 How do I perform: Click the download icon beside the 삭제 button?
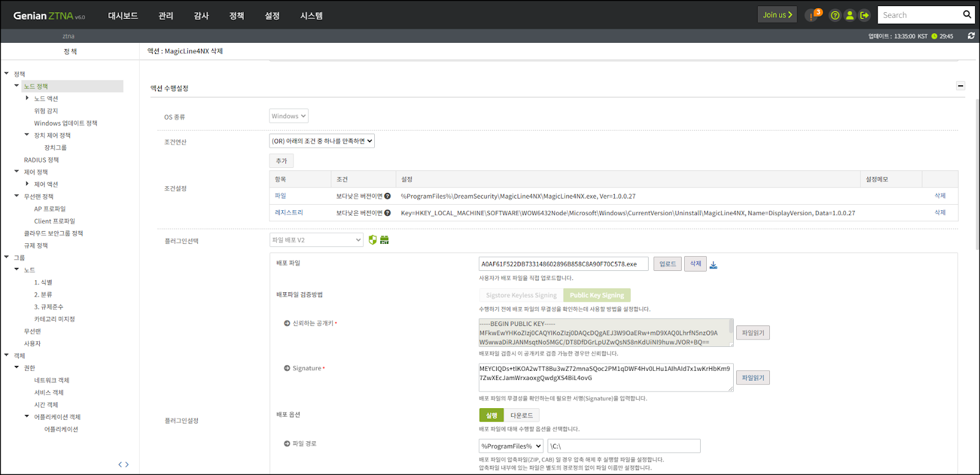click(714, 265)
